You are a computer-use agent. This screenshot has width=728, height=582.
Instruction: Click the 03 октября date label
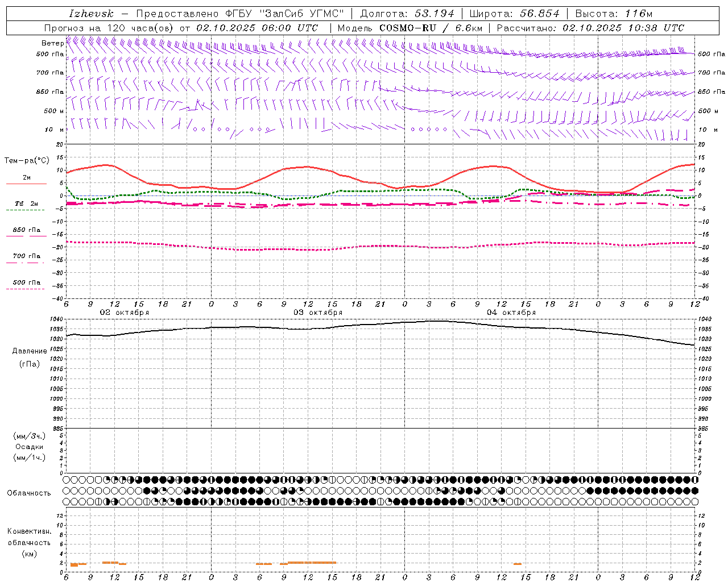coord(318,312)
